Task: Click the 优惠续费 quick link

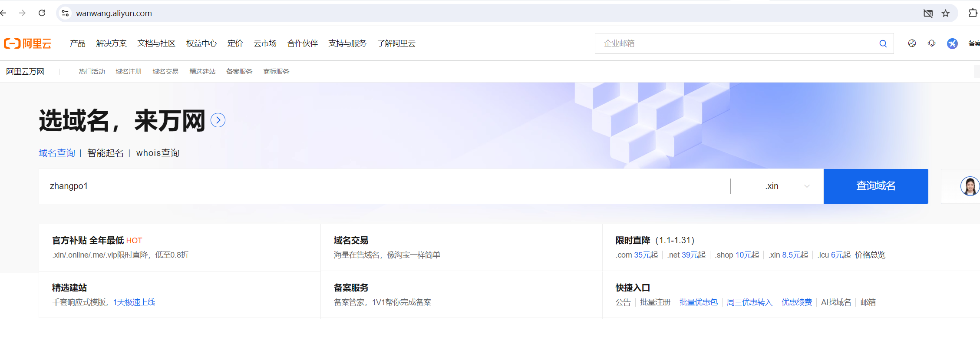Action: [797, 302]
